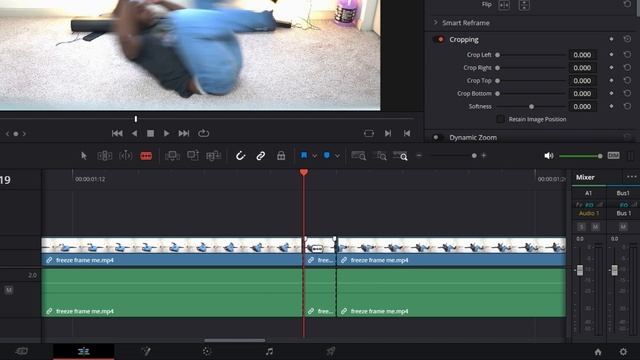Click the Play Reverse button
The height and width of the screenshot is (360, 640).
[x=134, y=133]
